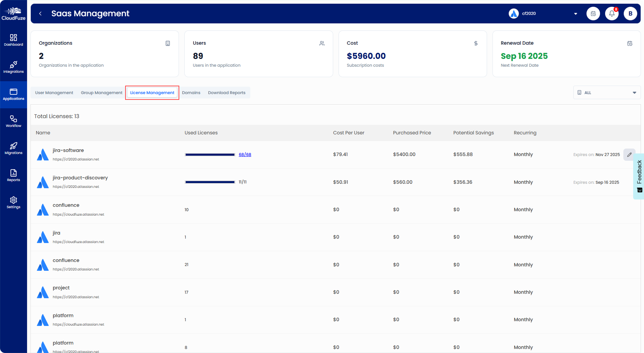Click the jira-software Atlassian icon
This screenshot has height=353, width=644.
click(x=43, y=155)
